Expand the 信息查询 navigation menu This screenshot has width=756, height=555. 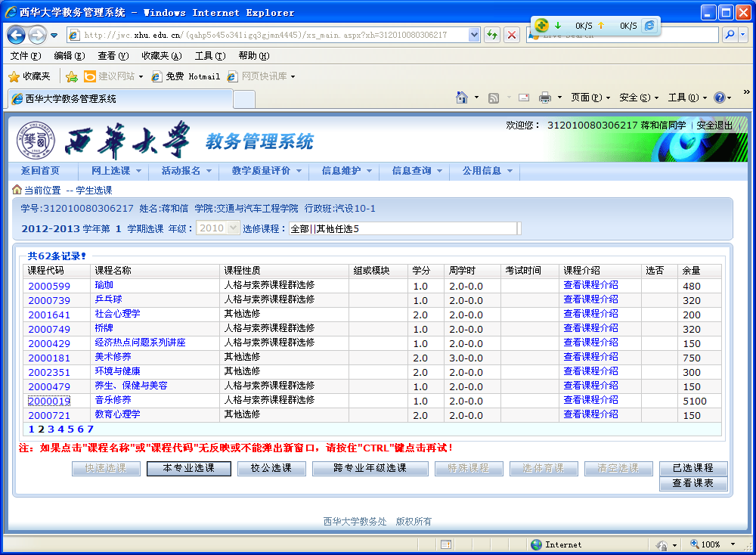tap(417, 171)
